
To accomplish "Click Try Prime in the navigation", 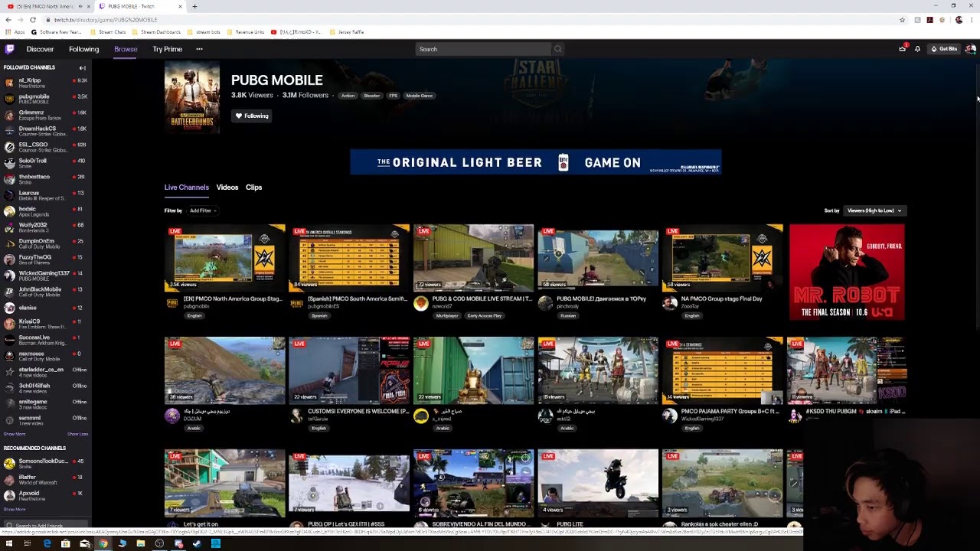I will (167, 49).
